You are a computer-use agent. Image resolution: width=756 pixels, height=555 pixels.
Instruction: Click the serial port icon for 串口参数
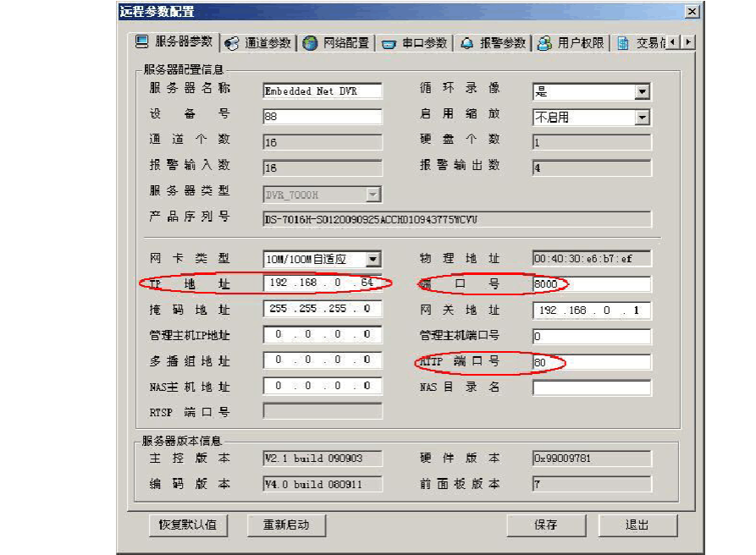[389, 43]
